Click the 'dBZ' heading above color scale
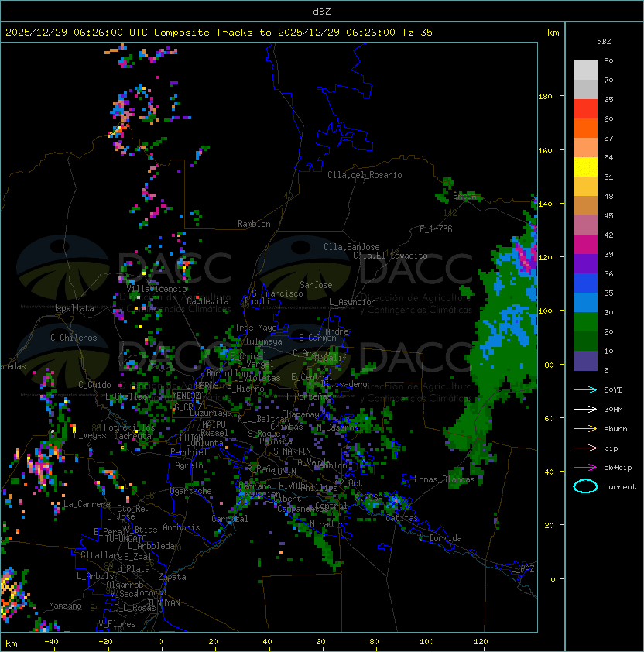Viewport: 644px width, 652px height. (x=604, y=42)
